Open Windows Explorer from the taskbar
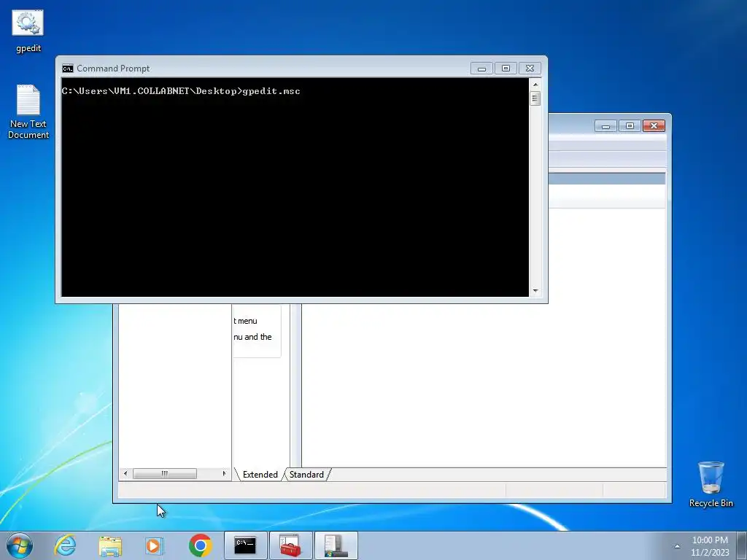Image resolution: width=747 pixels, height=560 pixels. click(110, 545)
